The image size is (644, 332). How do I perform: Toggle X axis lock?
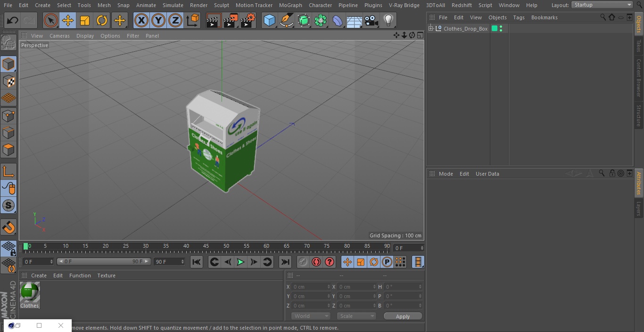tap(141, 20)
